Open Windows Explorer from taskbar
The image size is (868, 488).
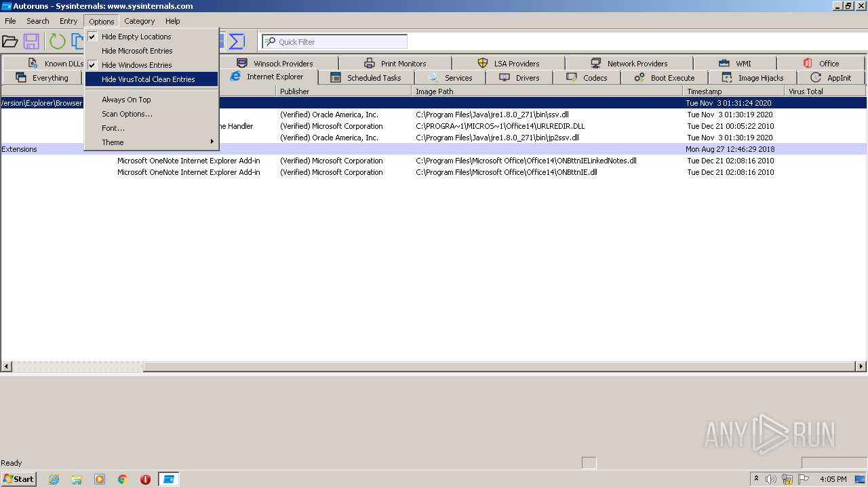click(x=77, y=479)
